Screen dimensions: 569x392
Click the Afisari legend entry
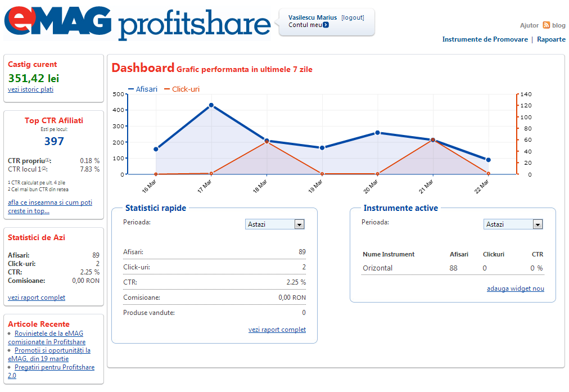[x=143, y=89]
